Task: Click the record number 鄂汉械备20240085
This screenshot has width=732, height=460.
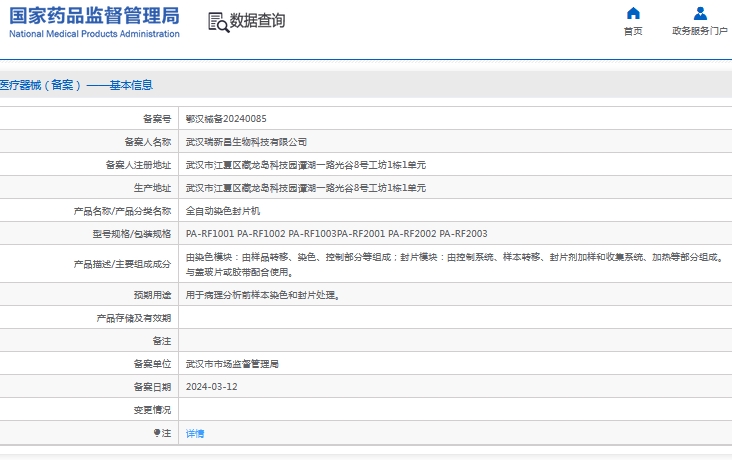Action: click(226, 119)
